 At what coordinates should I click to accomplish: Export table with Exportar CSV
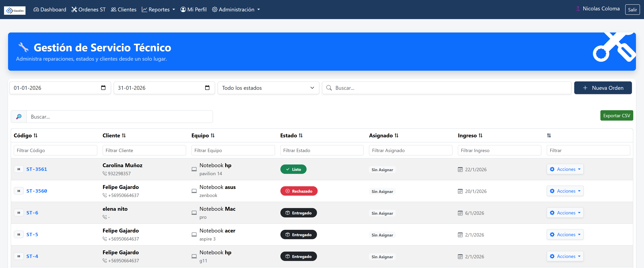click(x=616, y=116)
